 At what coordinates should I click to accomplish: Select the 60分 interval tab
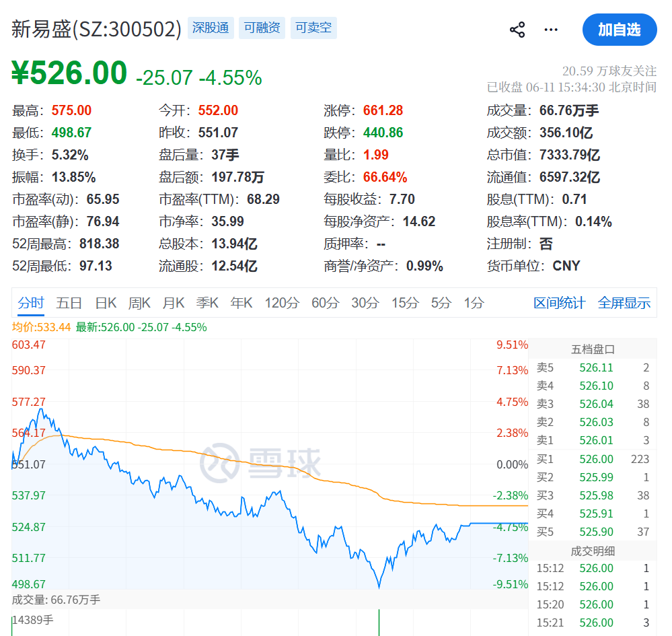click(x=326, y=304)
